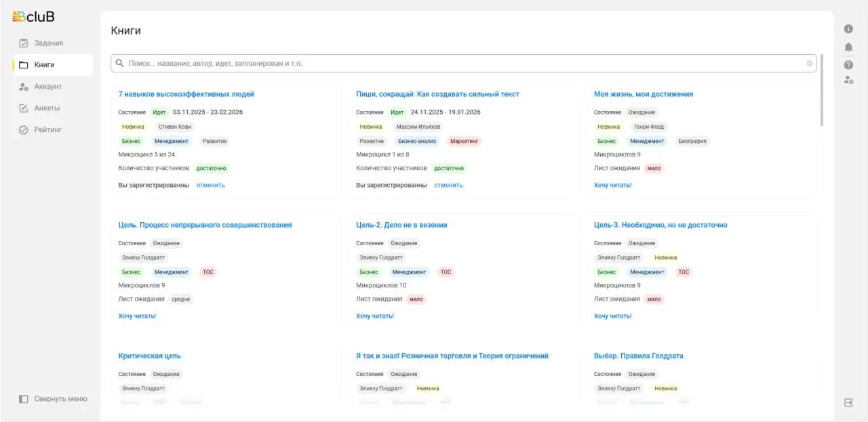This screenshot has height=422, width=868.
Task: Click Новинка tag on Цель-3 card
Action: click(x=665, y=257)
